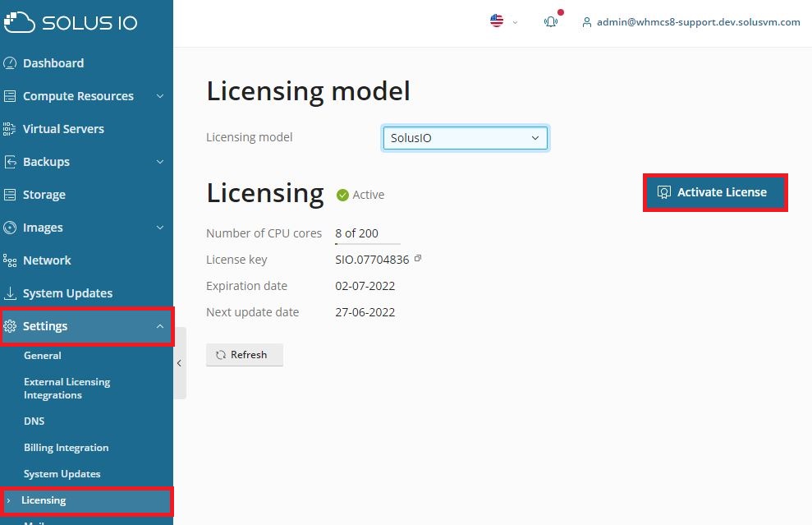This screenshot has height=525, width=812.
Task: Copy license key using copy icon
Action: (418, 259)
